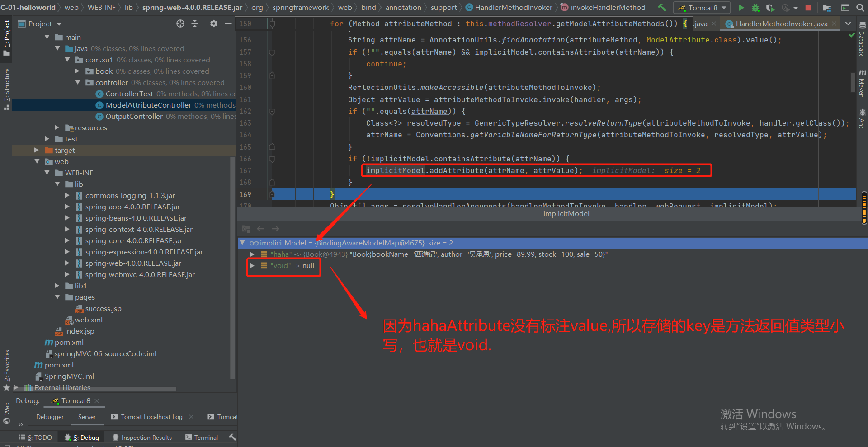The image size is (868, 447).
Task: Navigate forward in evaluation popup
Action: 275,229
